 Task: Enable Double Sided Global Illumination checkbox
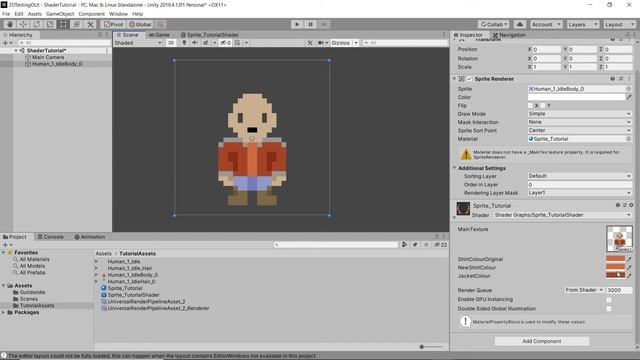pyautogui.click(x=609, y=309)
